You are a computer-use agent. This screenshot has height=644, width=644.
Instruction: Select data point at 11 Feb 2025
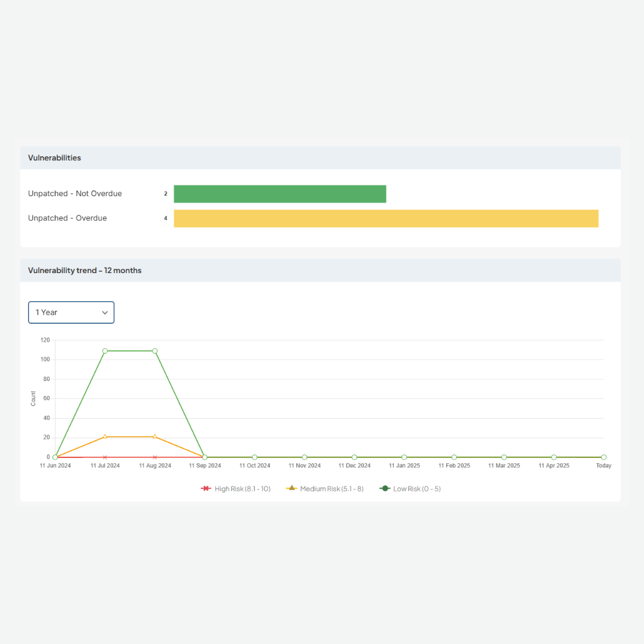[x=454, y=457]
